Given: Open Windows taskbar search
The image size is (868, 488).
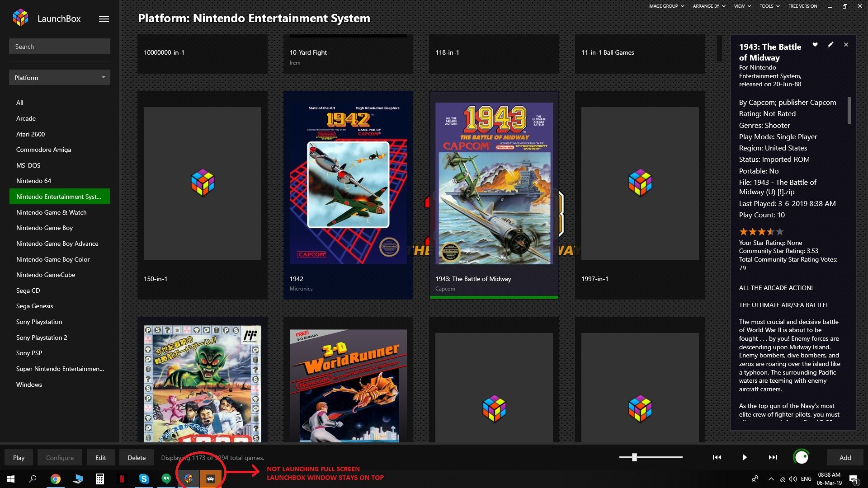Looking at the screenshot, I should click(33, 479).
